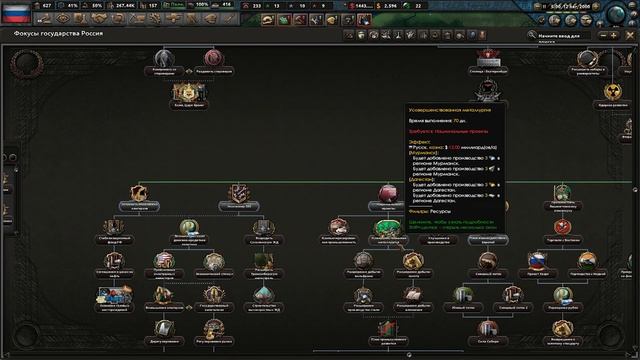Select the Стабилизационный фонд РФ focus icon

point(114,227)
